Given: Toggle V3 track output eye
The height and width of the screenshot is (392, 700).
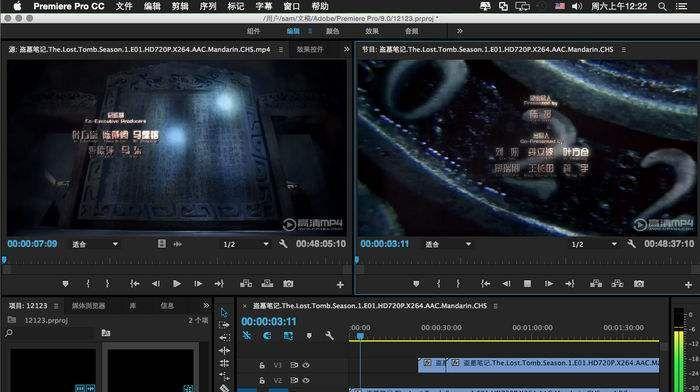Looking at the screenshot, I should 306,365.
